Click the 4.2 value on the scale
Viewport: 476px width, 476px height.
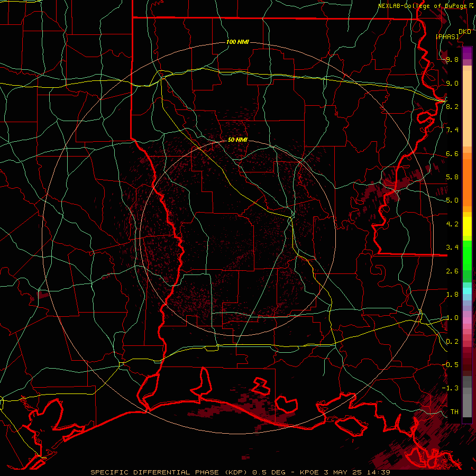coord(452,224)
